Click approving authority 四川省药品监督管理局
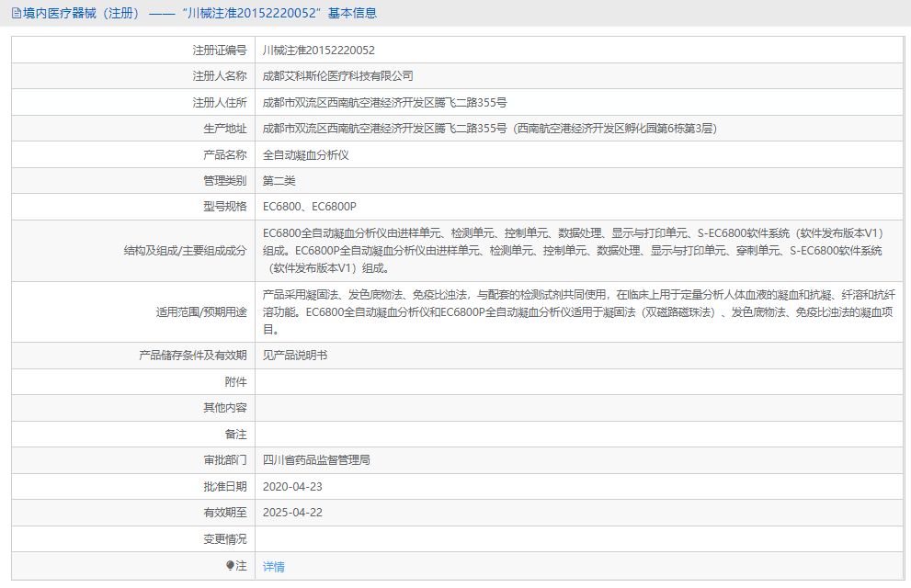Image resolution: width=911 pixels, height=588 pixels. click(x=316, y=459)
